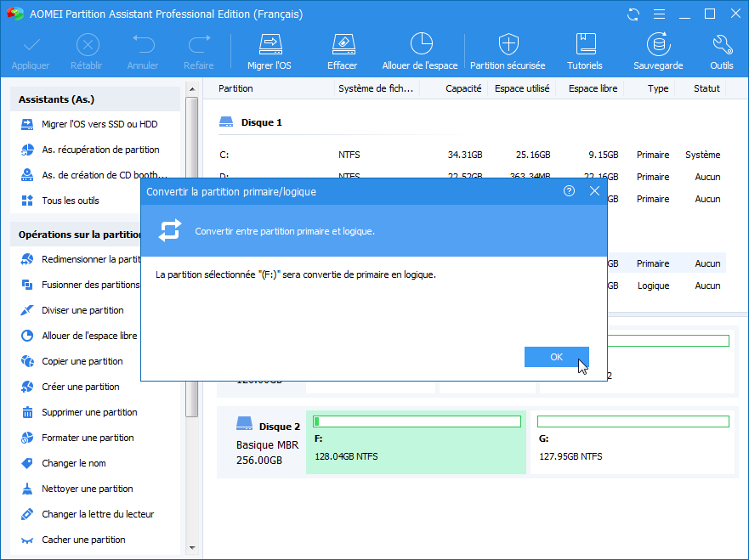
Task: Click the help icon in dialog header
Action: (570, 192)
